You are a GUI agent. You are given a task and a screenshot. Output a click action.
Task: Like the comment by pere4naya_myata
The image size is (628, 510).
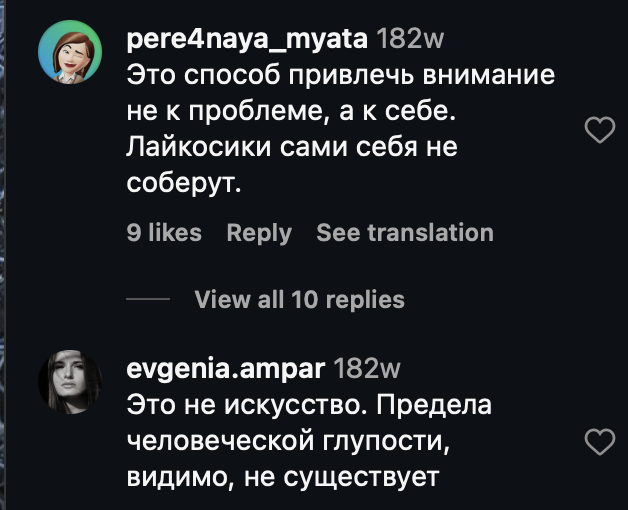pos(598,129)
